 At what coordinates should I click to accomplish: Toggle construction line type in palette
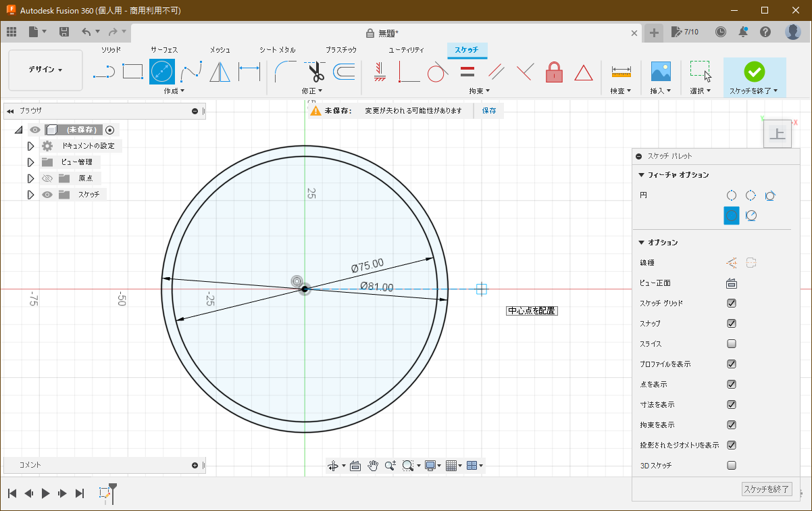[x=731, y=263]
